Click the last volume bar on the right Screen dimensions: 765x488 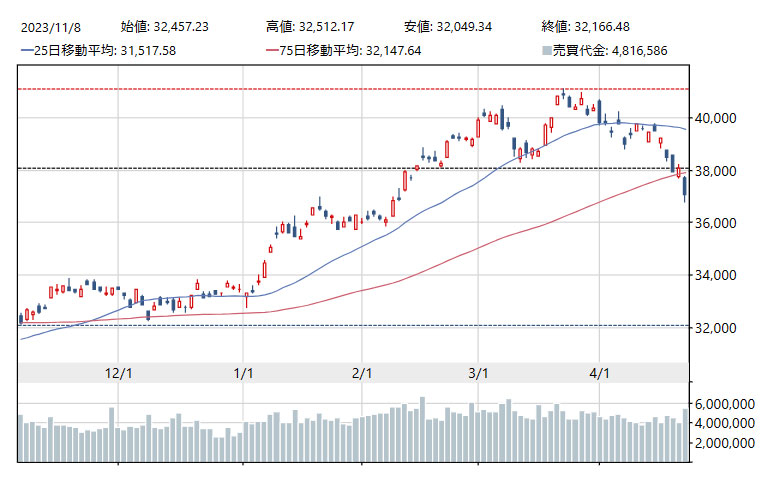tap(685, 435)
